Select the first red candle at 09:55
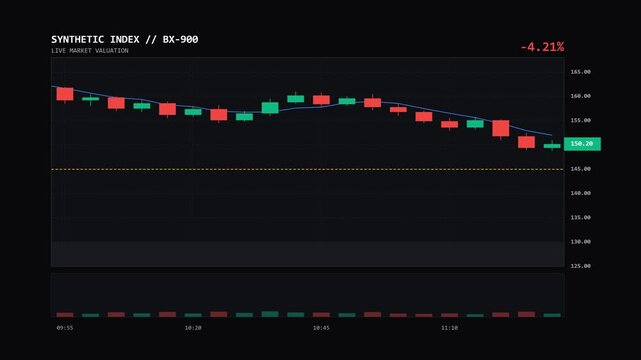Image resolution: width=641 pixels, height=360 pixels. point(65,94)
